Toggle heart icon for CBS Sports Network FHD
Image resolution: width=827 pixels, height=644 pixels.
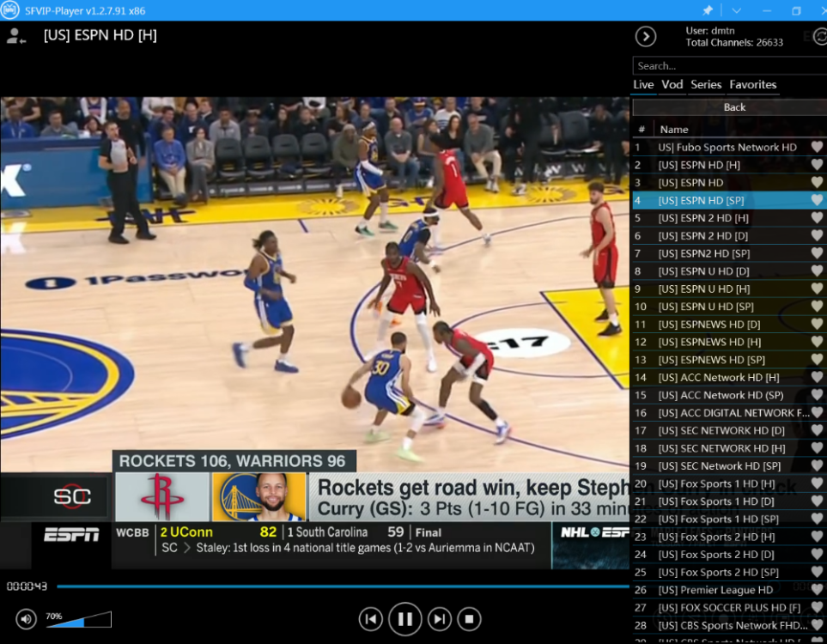coord(817,625)
